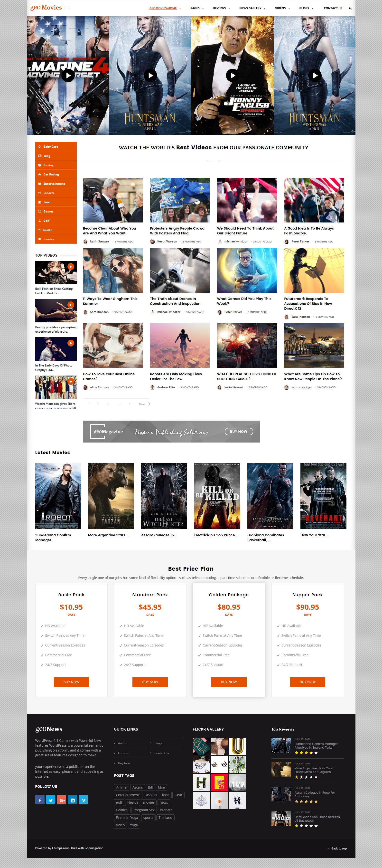The image size is (382, 868).
Task: Open the I Robot movie poster
Action: (58, 496)
